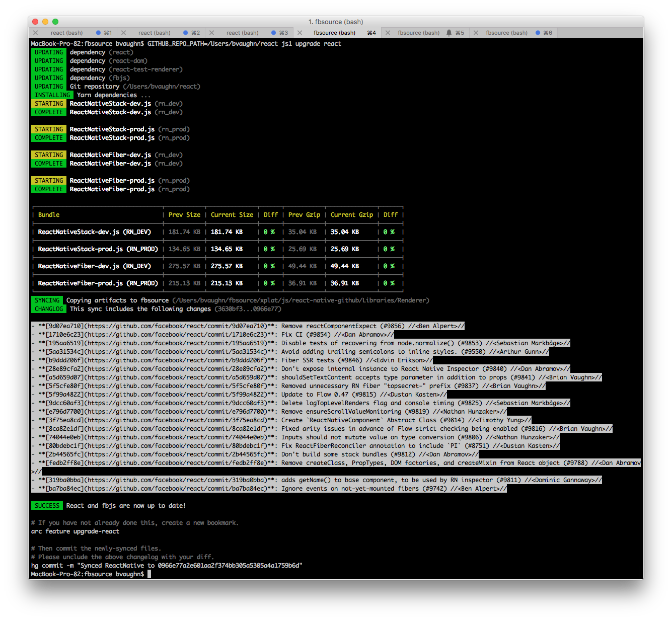Click the commit ba7ba84ec changelog line
This screenshot has height=620, width=672.
(x=269, y=489)
